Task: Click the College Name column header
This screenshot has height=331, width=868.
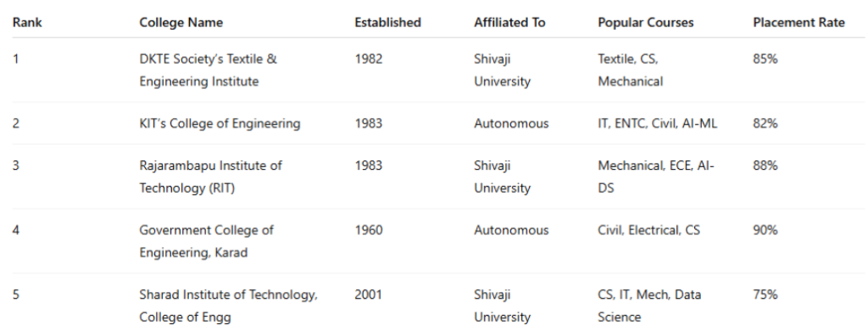Action: pos(181,23)
